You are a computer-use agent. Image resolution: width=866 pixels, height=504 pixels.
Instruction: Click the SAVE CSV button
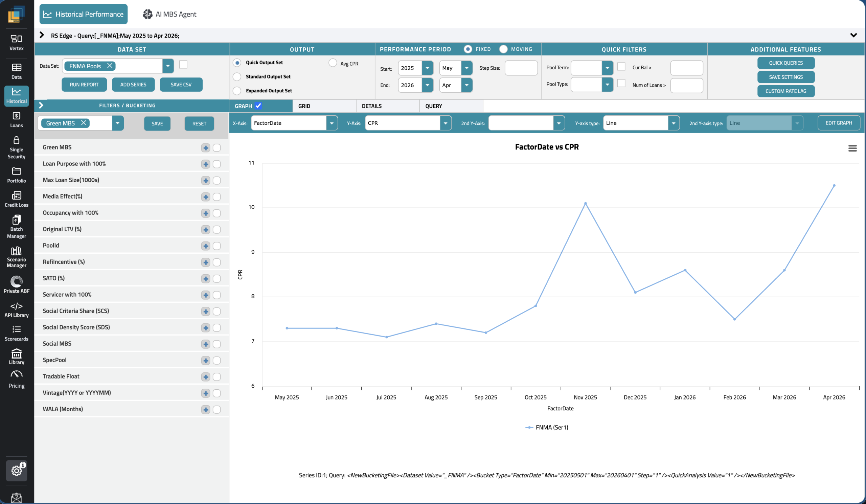181,85
